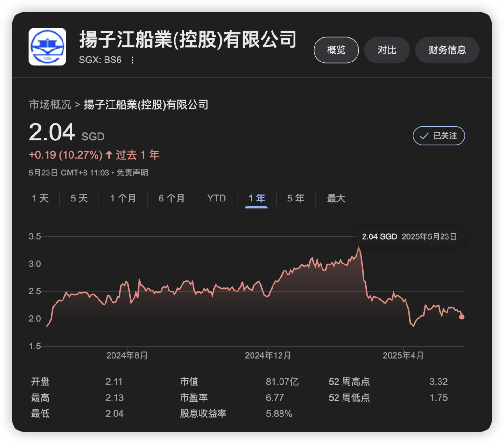Image resolution: width=504 pixels, height=444 pixels.
Task: Select the 5 天 time range
Action: tap(79, 198)
